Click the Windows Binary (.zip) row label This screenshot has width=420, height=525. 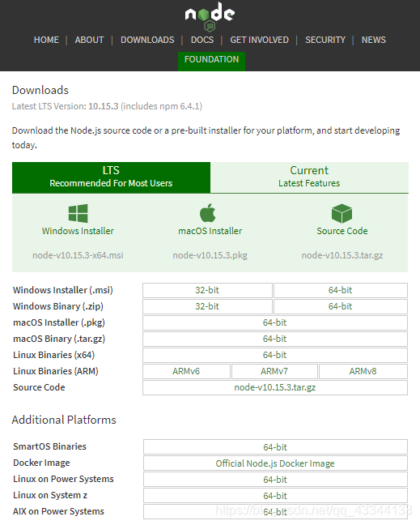[58, 306]
